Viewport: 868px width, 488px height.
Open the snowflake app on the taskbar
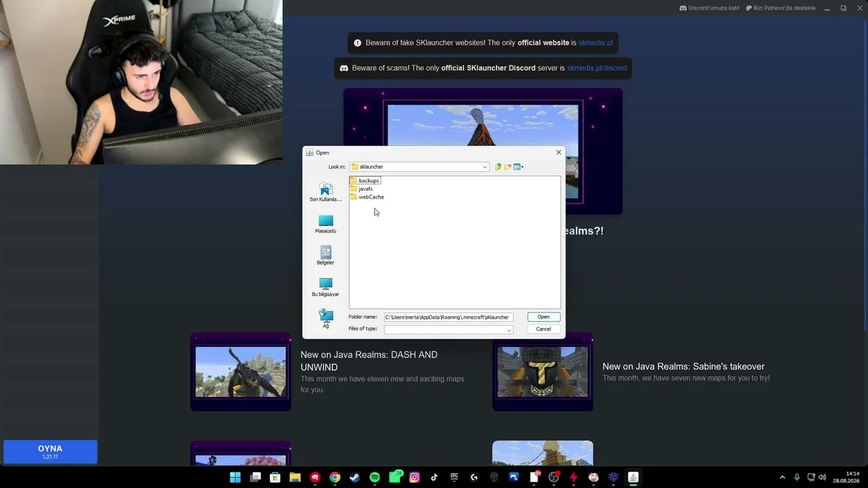tap(613, 477)
